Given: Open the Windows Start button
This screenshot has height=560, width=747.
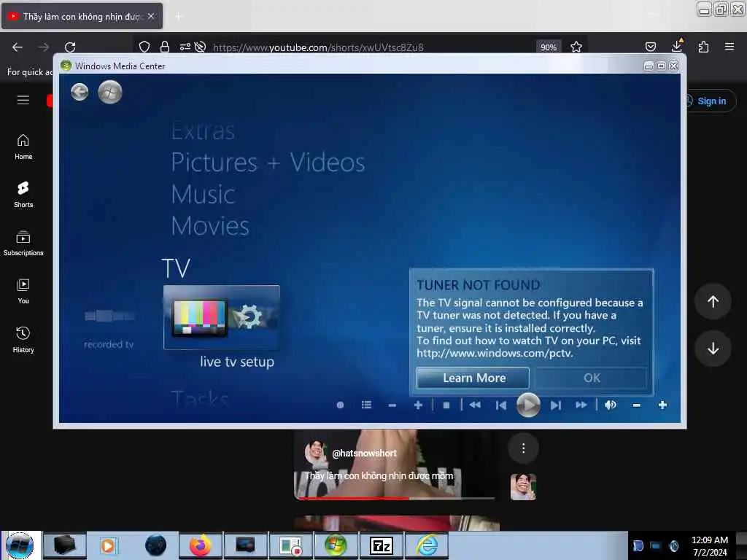Looking at the screenshot, I should click(x=20, y=545).
